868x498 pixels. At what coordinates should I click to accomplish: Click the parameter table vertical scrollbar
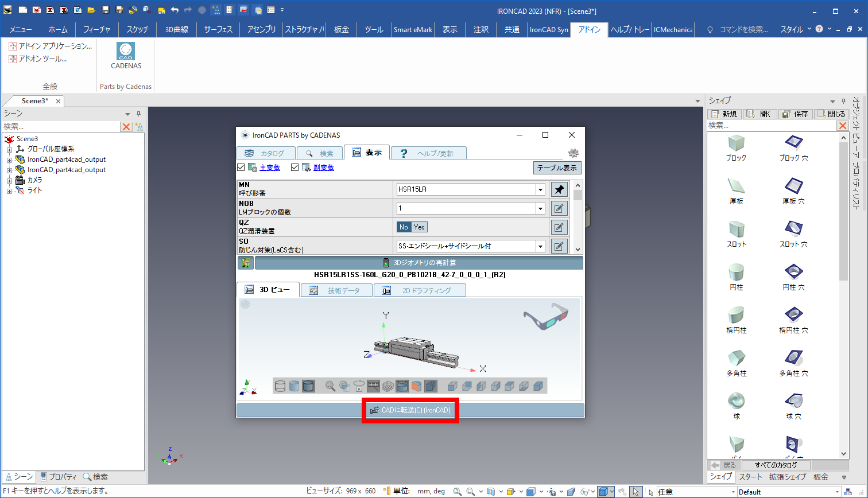click(x=578, y=217)
